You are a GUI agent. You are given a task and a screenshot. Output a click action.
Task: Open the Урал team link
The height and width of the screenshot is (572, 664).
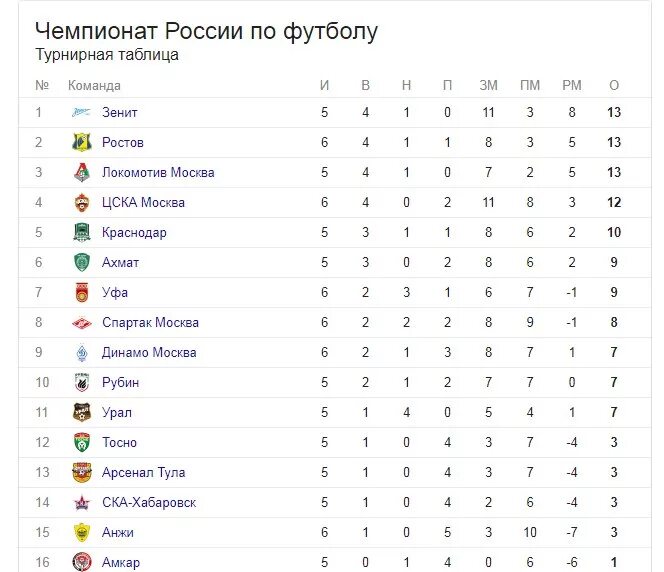[117, 413]
